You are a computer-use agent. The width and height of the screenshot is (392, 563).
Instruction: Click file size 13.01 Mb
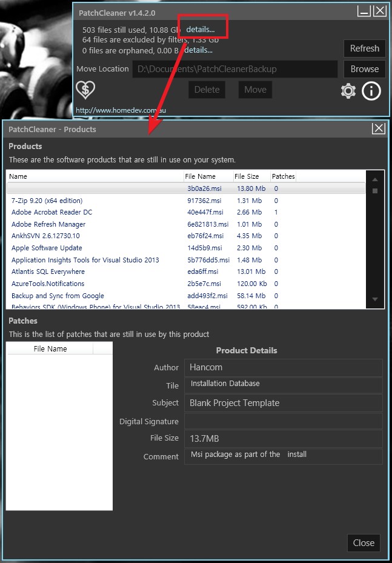[x=251, y=272]
